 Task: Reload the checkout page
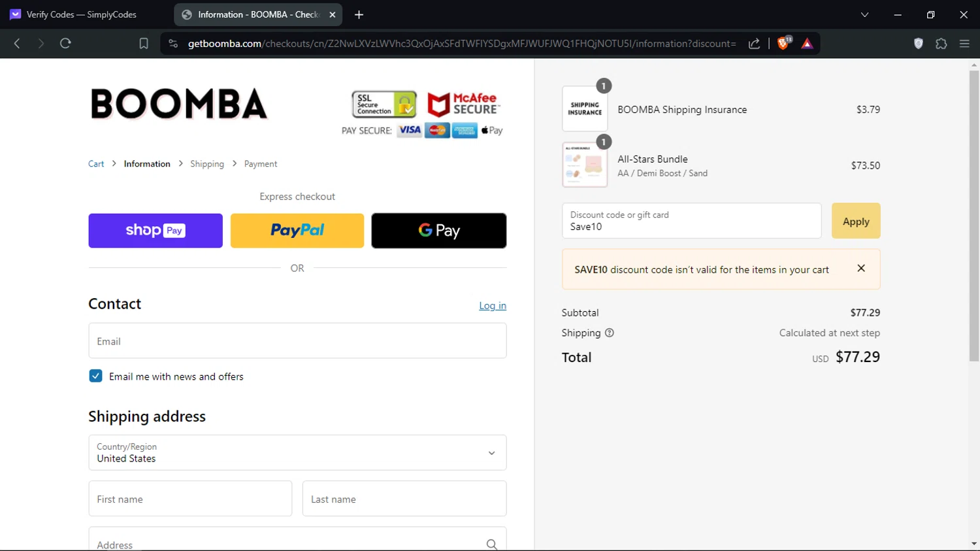pos(65,43)
